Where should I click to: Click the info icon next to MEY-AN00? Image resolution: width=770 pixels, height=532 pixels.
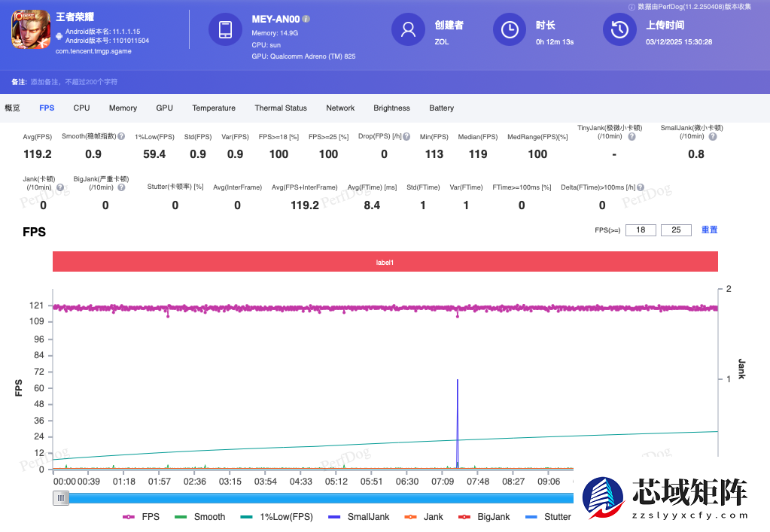pos(306,18)
